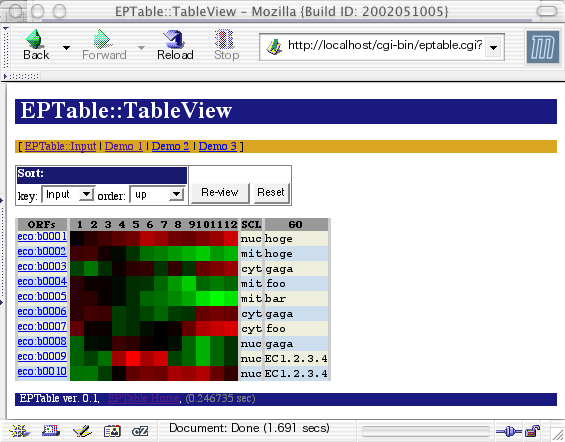Click the 'EC1.2.3.4' value for eco:b0009
The height and width of the screenshot is (442, 565).
coord(296,359)
